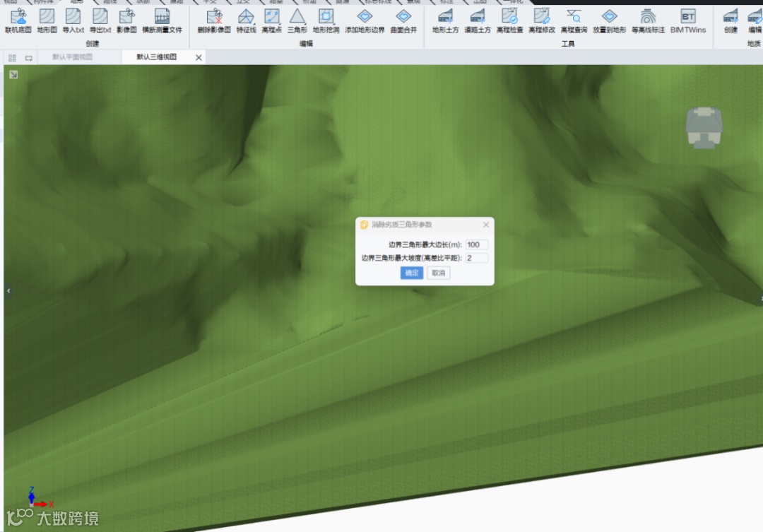Image resolution: width=763 pixels, height=532 pixels.
Task: Launch the BIMTWins tool
Action: click(688, 21)
